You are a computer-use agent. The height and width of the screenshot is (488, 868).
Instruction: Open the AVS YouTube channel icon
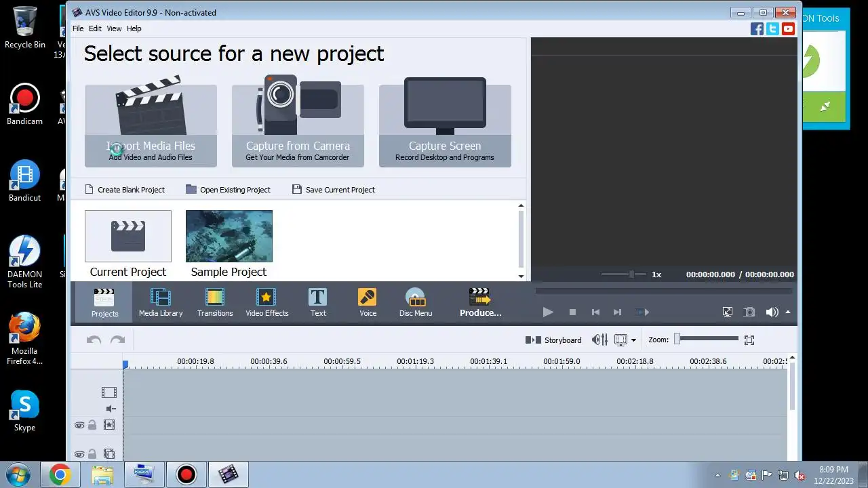click(x=788, y=28)
